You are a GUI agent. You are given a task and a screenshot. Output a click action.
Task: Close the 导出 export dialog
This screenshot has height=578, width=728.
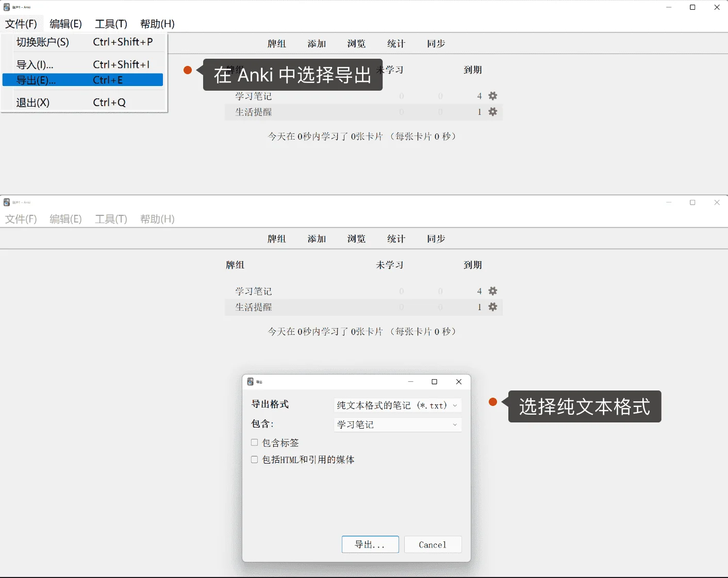[459, 382]
